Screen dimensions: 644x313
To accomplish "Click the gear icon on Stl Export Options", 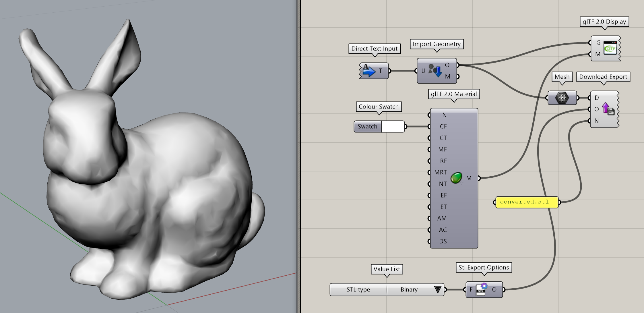I will [484, 286].
